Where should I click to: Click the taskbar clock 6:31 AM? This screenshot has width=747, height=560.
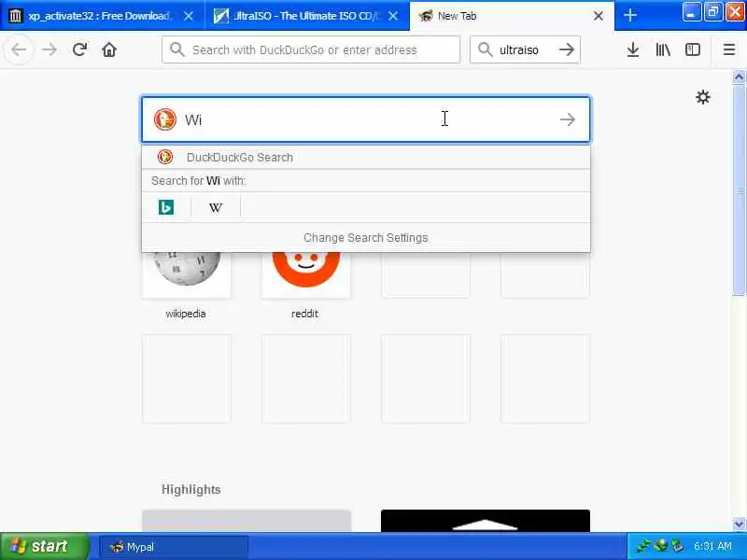click(x=712, y=546)
